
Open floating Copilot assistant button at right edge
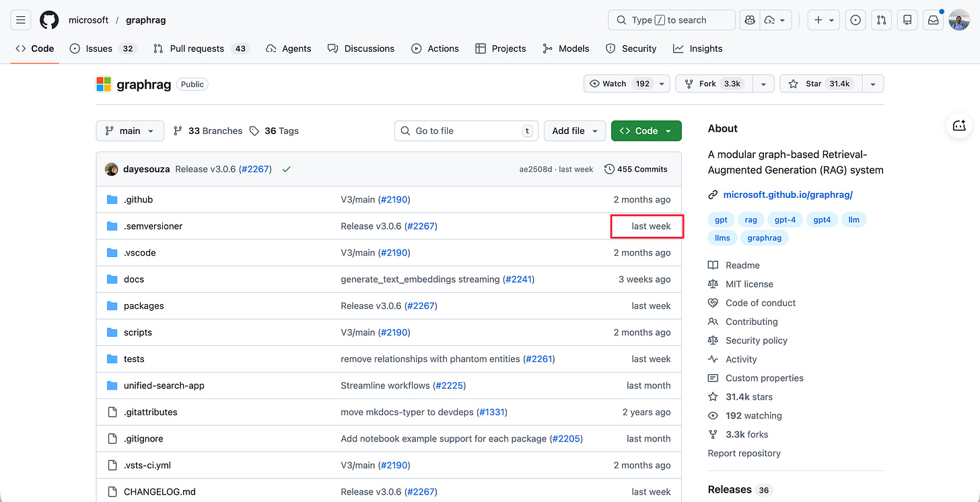[x=959, y=126]
